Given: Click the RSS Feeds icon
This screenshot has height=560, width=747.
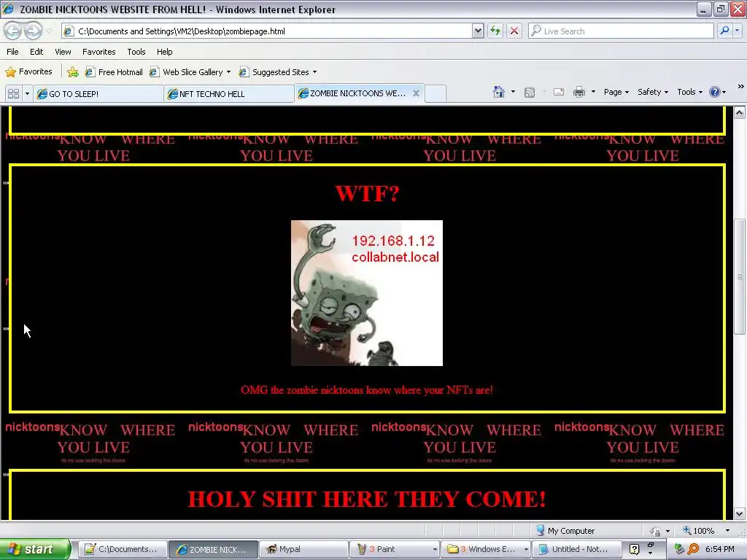Looking at the screenshot, I should tap(530, 93).
